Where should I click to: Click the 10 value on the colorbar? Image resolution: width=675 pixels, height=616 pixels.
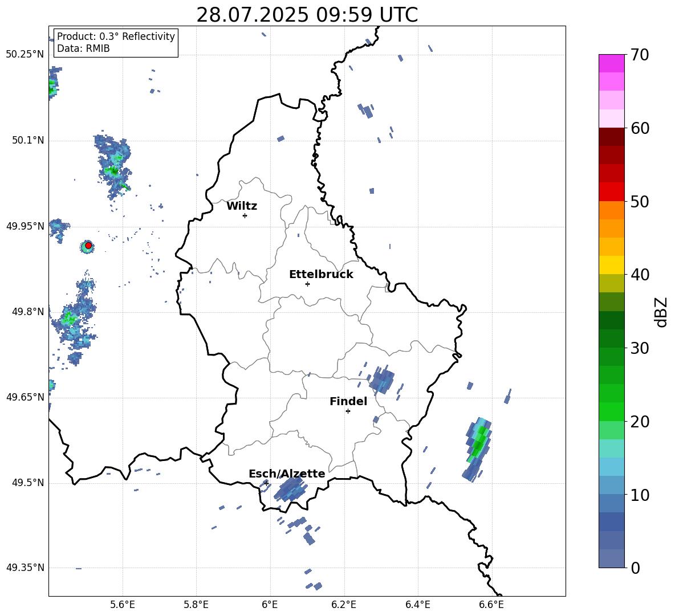point(640,495)
